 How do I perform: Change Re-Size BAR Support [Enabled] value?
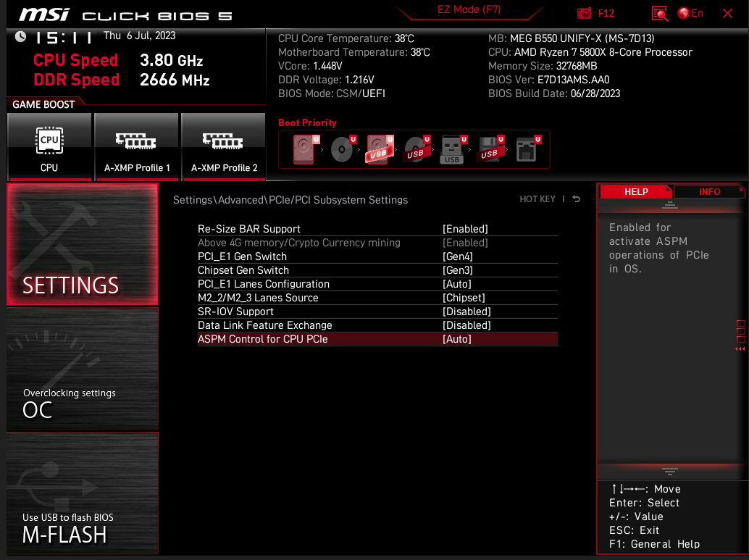465,229
